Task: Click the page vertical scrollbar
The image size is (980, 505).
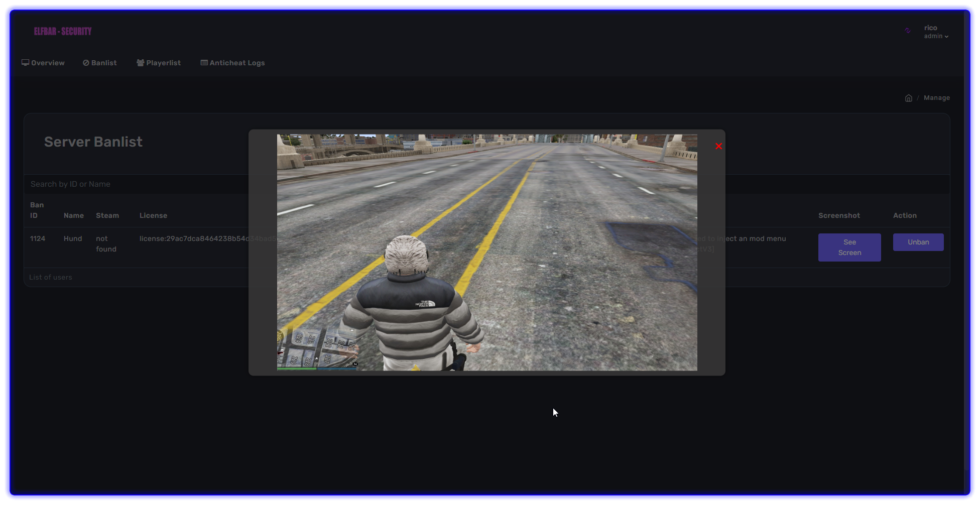Action: [967, 251]
